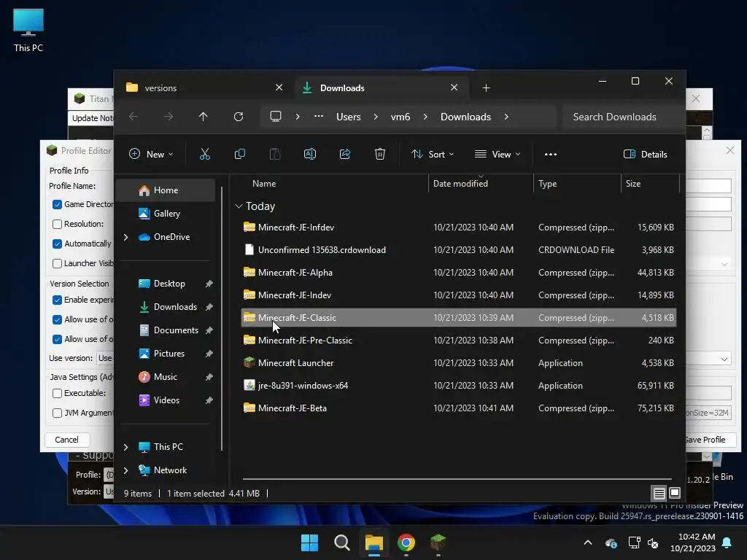
Task: Toggle Game Directory checkbox in Profile Editor
Action: 57,204
